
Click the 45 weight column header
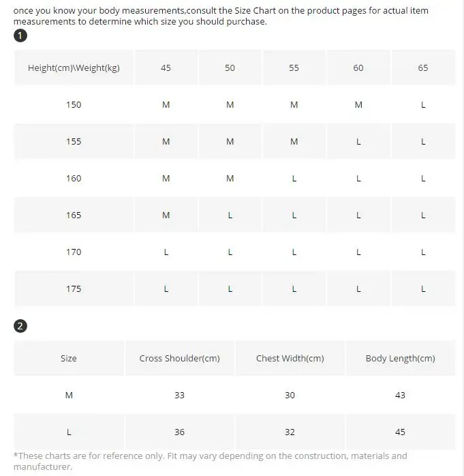pyautogui.click(x=166, y=68)
